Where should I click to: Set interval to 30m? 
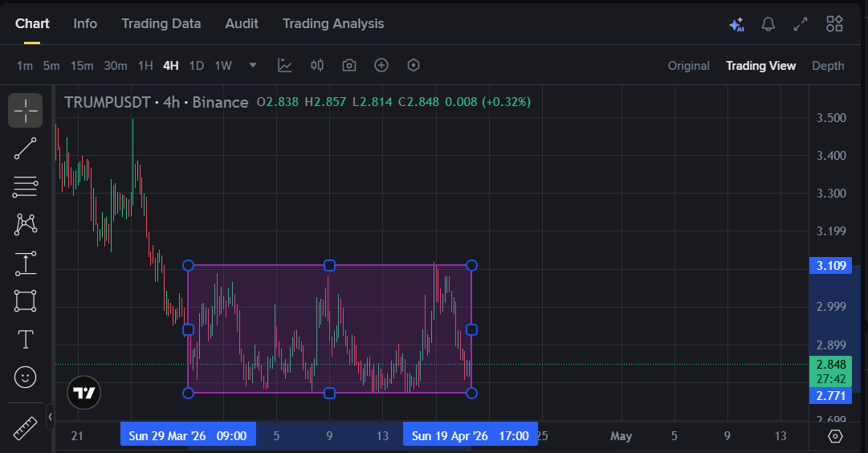click(116, 66)
